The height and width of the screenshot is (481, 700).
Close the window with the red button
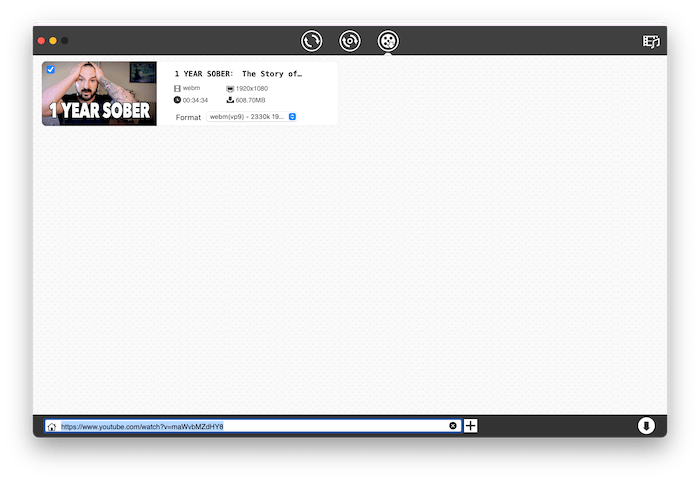[x=42, y=41]
